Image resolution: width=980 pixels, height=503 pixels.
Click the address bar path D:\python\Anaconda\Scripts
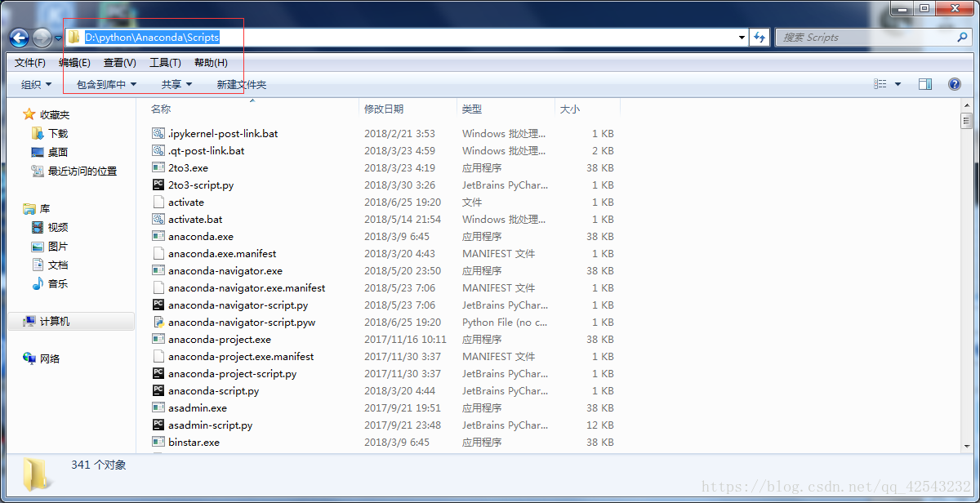pyautogui.click(x=152, y=38)
